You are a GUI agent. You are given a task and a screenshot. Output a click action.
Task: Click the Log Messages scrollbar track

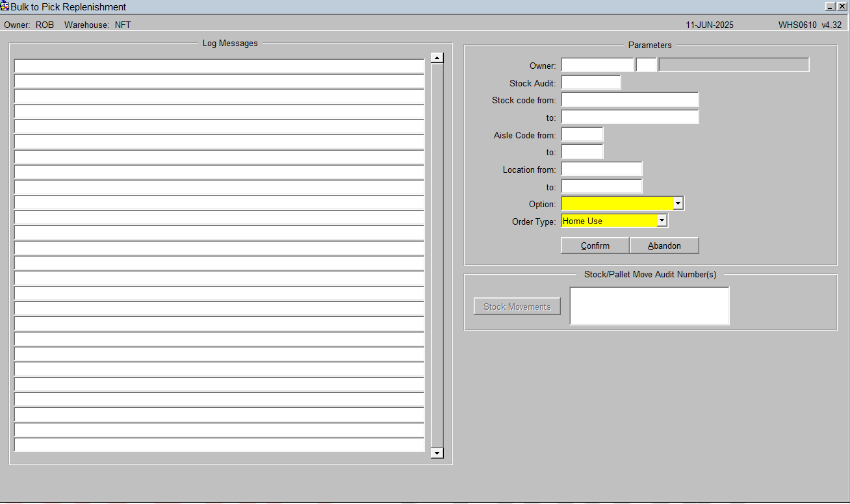click(x=437, y=255)
